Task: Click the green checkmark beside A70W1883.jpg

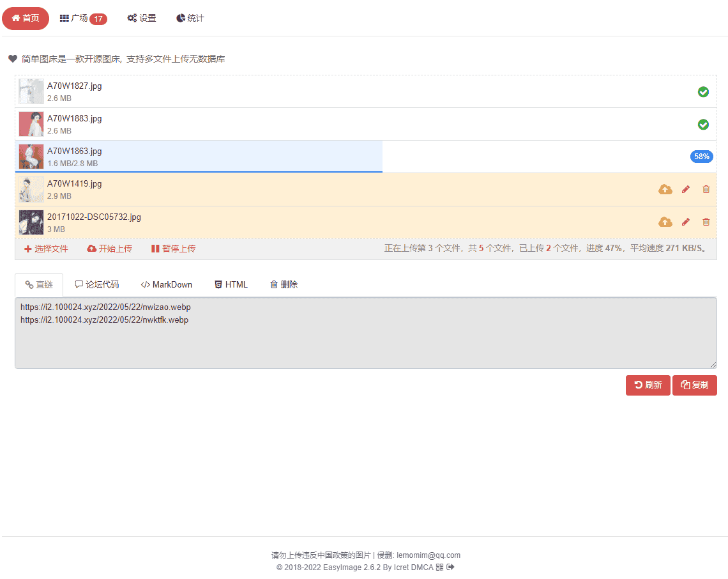Action: coord(703,124)
